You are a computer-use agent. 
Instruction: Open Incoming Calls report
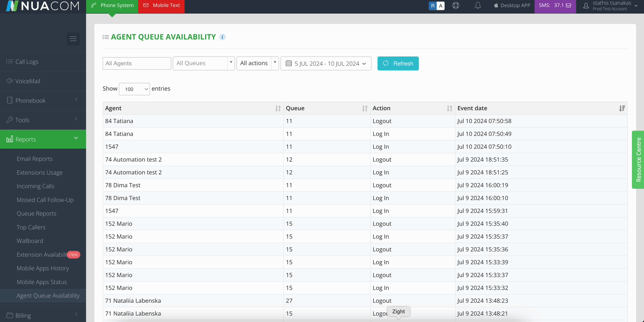tap(35, 186)
